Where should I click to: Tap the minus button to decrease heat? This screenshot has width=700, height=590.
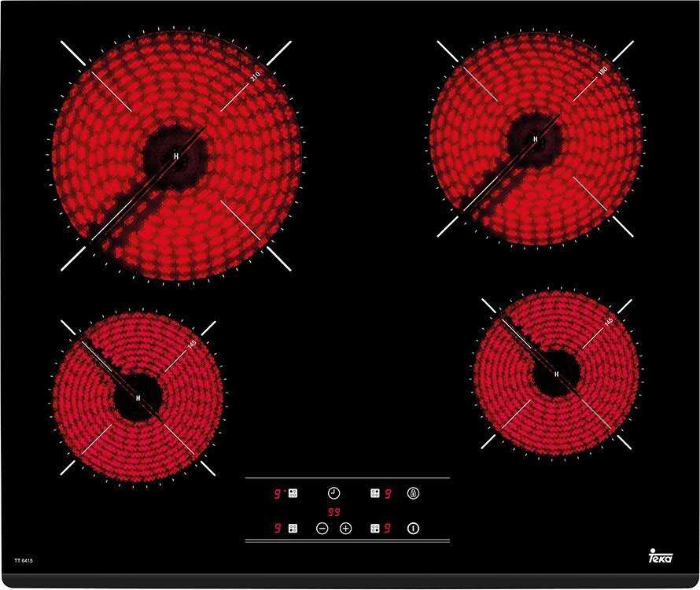(322, 529)
